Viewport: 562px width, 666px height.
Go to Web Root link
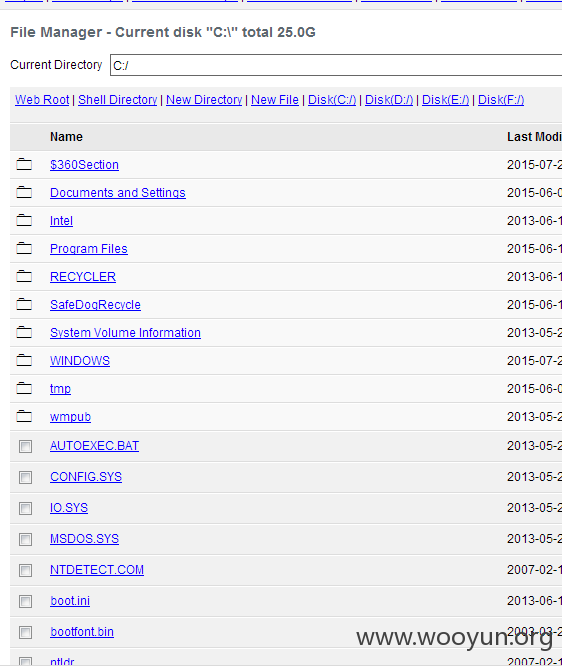pos(42,100)
